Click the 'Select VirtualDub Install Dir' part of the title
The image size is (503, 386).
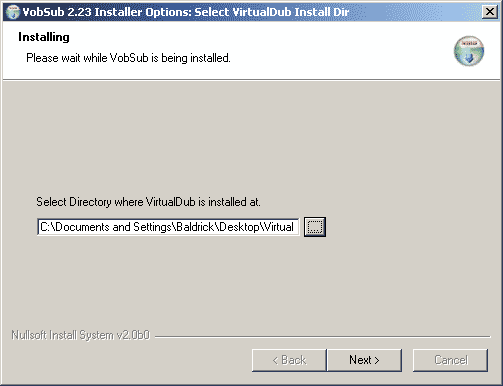pyautogui.click(x=272, y=12)
